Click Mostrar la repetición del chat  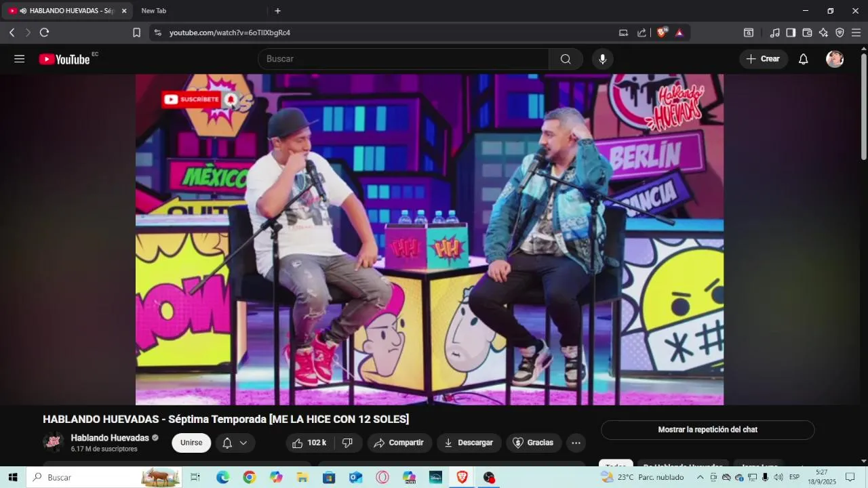point(707,430)
